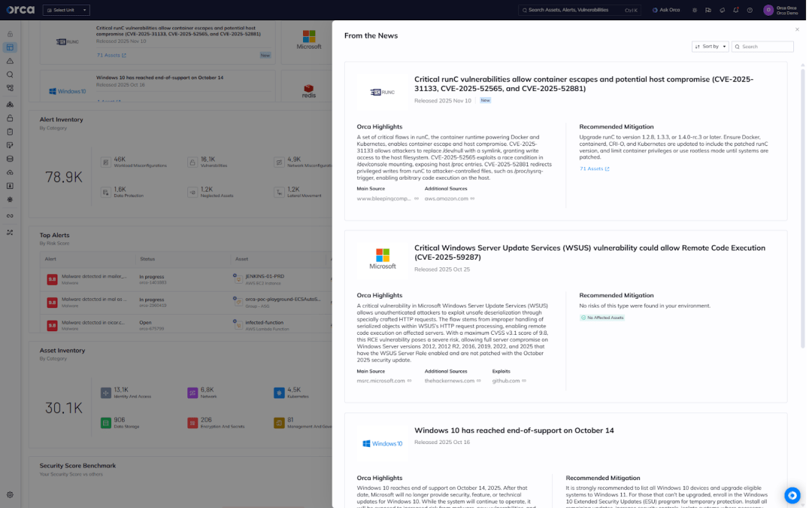Click the announcements megaphone icon

[722, 10]
